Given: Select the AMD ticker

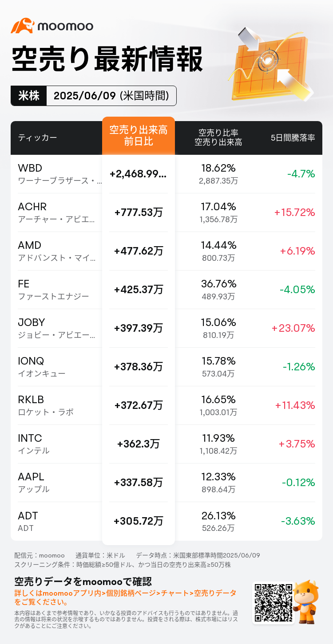Looking at the screenshot, I should 30,245.
